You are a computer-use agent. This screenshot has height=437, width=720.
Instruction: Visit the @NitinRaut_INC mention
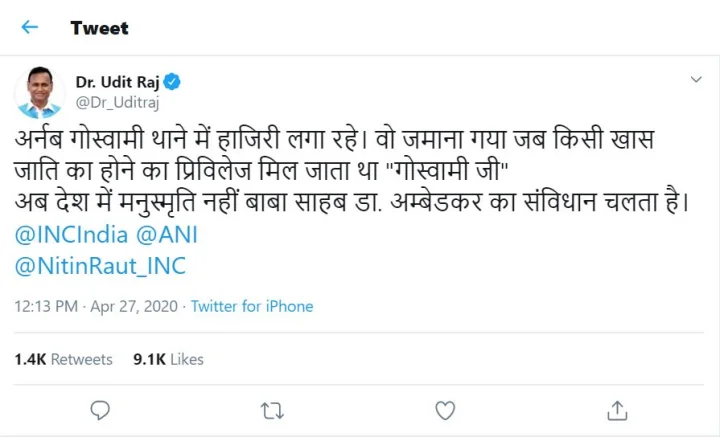(100, 266)
